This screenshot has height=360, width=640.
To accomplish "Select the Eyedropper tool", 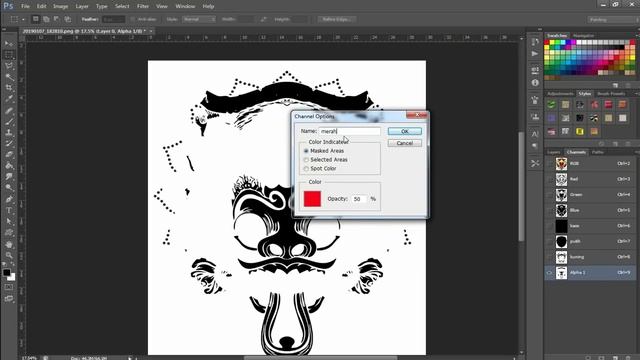I will [9, 99].
